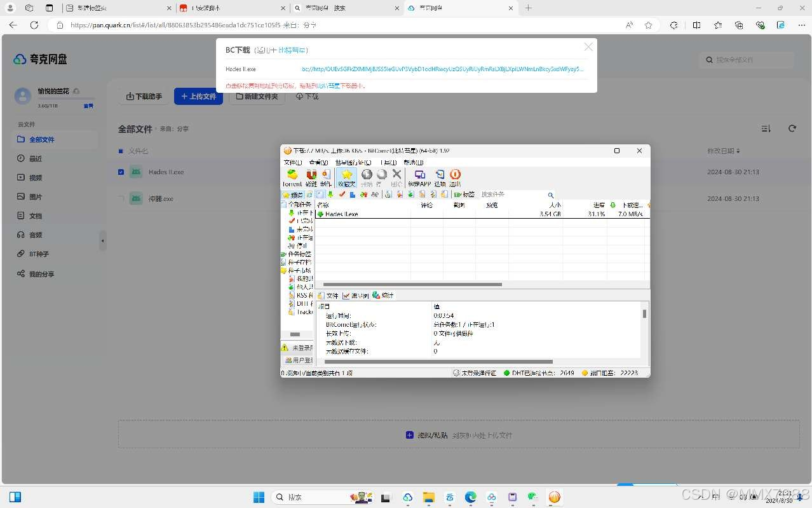Click the magnet link icon in BitComet
Viewport: 812px width, 508px height.
(x=311, y=177)
